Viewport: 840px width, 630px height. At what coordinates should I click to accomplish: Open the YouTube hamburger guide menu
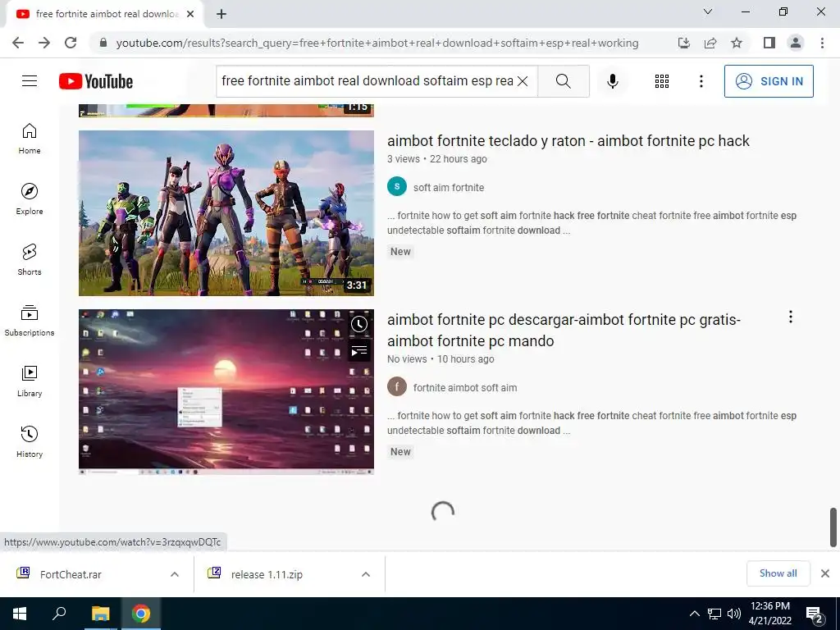pyautogui.click(x=30, y=81)
